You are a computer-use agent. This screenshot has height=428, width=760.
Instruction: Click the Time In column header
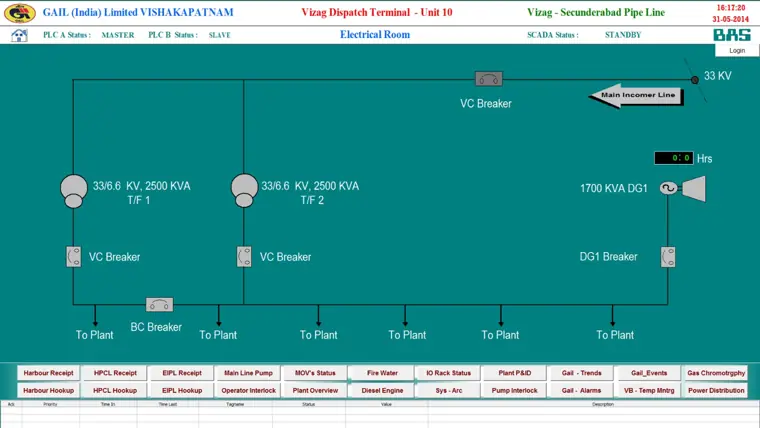point(108,404)
